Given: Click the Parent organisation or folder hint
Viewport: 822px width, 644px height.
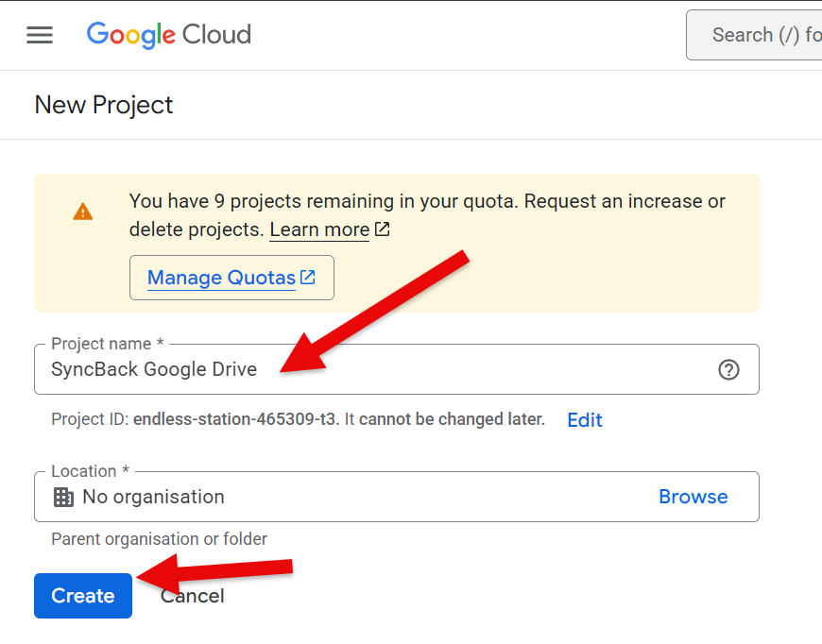Looking at the screenshot, I should 159,539.
